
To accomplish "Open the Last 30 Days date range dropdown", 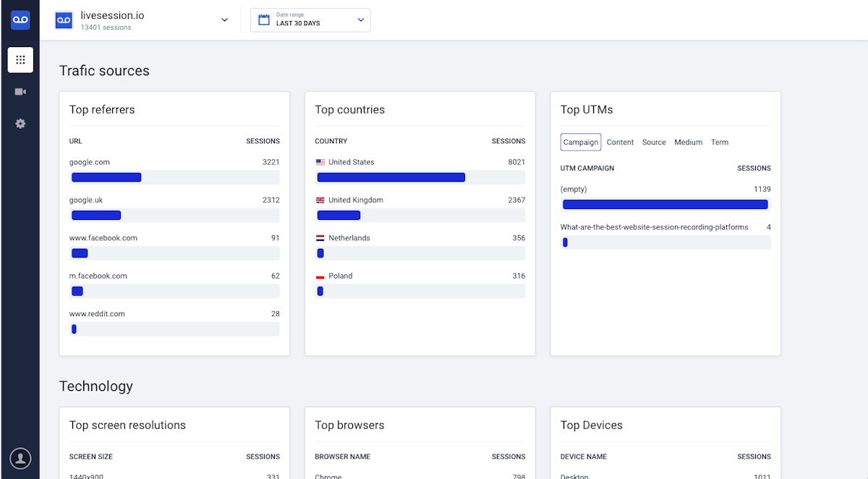I will point(310,20).
